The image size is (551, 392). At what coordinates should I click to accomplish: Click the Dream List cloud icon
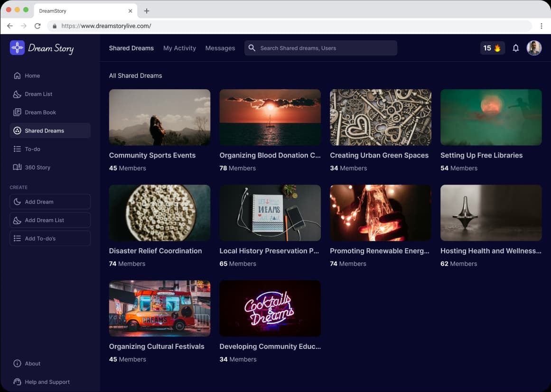(17, 94)
